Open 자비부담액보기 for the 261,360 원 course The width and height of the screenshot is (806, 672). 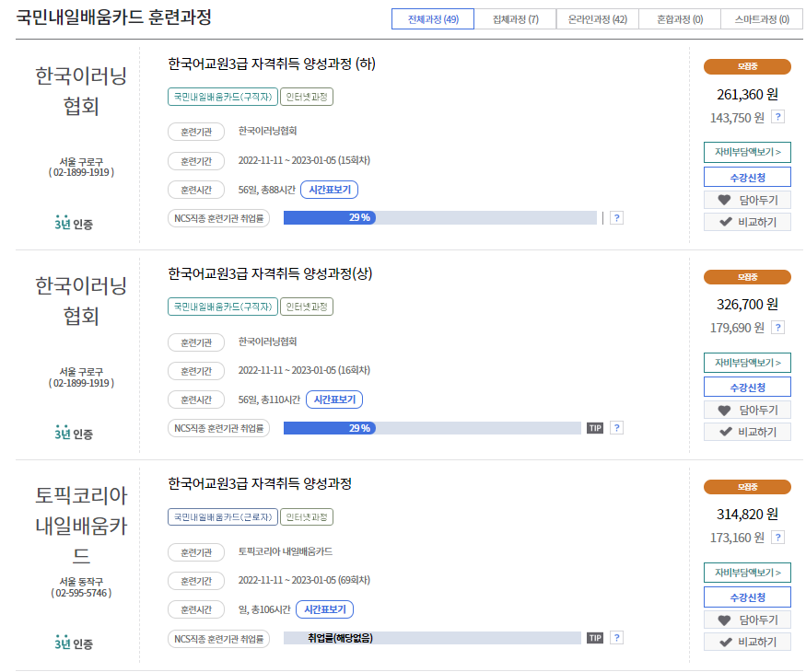click(x=747, y=152)
